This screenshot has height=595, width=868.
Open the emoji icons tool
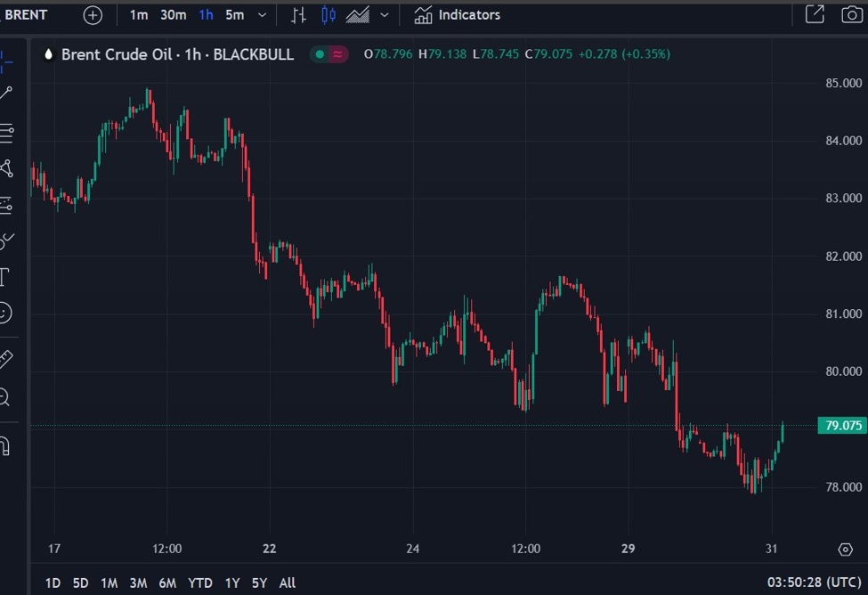click(x=4, y=314)
